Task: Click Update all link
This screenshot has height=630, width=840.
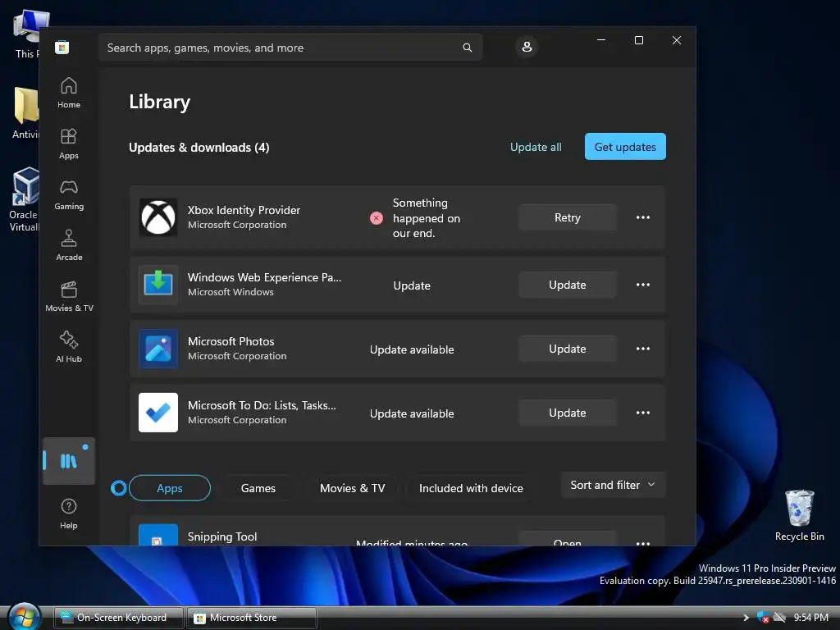Action: [536, 147]
